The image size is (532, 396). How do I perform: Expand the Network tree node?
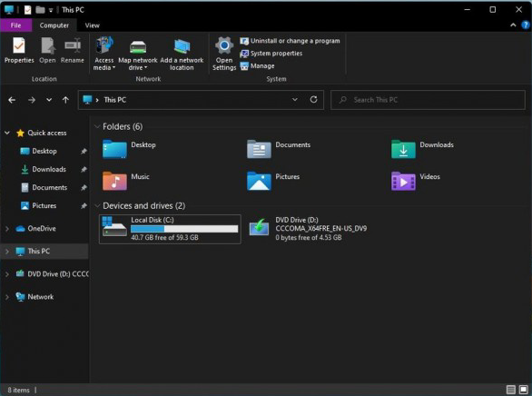(x=7, y=297)
